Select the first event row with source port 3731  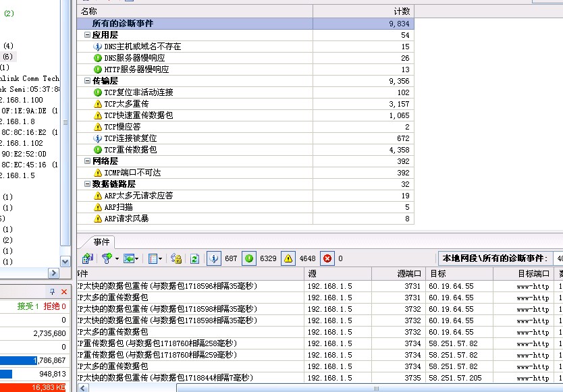coord(320,286)
